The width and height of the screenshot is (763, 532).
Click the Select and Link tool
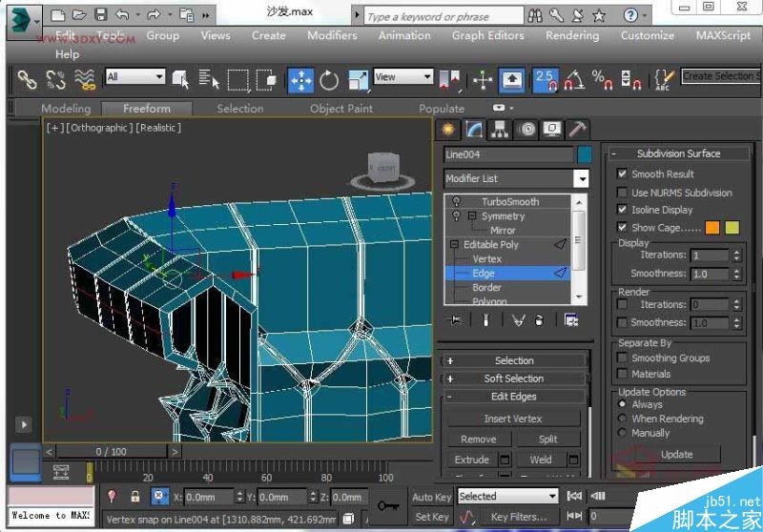click(x=27, y=80)
